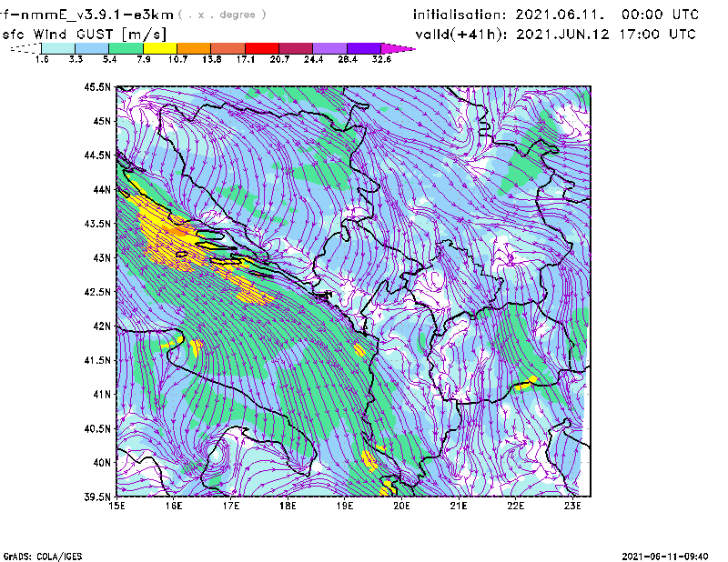Click the 42.5N latitude axis label
728x562 pixels.
(x=97, y=292)
